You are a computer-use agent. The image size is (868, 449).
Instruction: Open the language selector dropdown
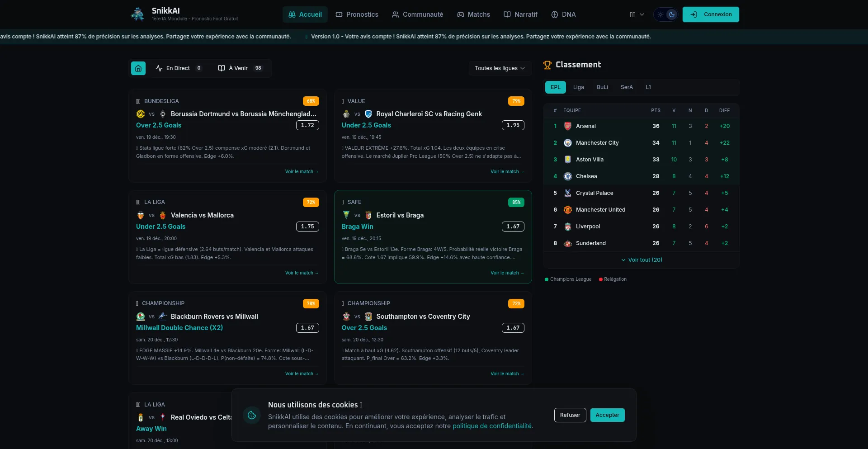pyautogui.click(x=637, y=14)
